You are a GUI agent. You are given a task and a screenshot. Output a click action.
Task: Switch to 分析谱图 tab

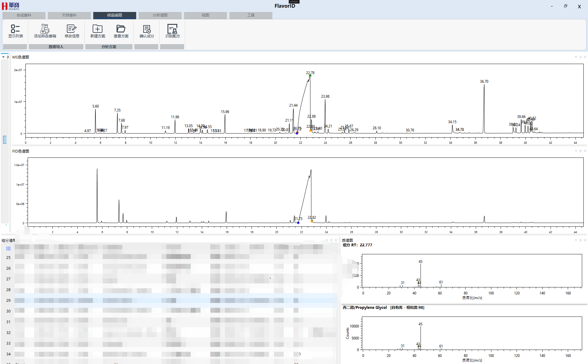[160, 15]
